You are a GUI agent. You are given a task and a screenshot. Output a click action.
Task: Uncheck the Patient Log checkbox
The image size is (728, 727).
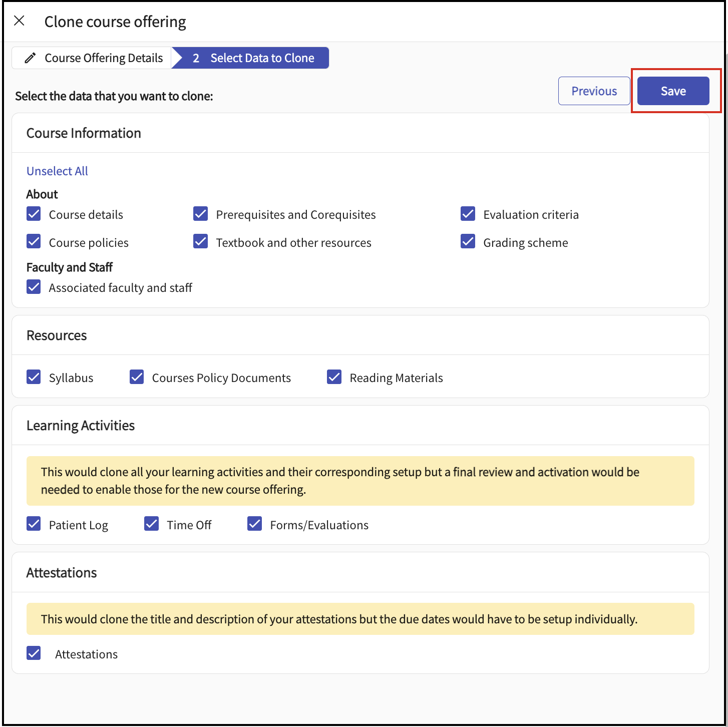(34, 524)
